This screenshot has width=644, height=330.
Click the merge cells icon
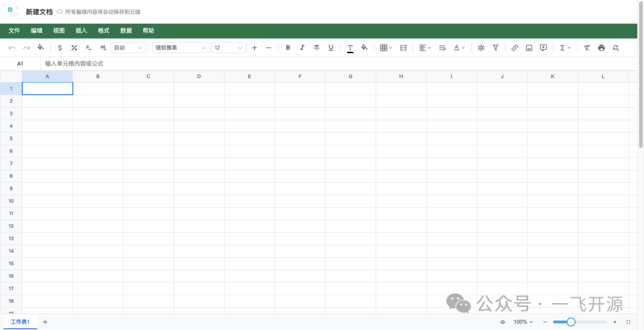[x=403, y=48]
